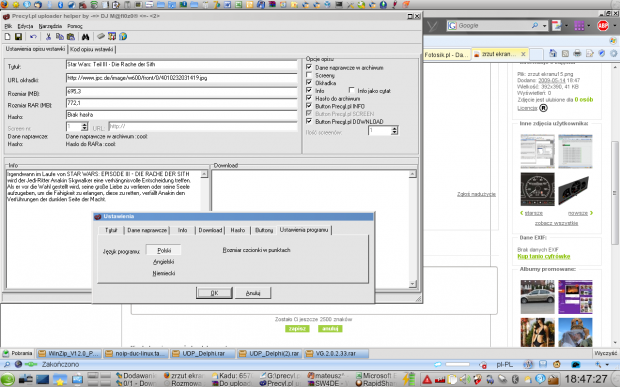
Task: Open the Edycja menu
Action: pos(25,26)
